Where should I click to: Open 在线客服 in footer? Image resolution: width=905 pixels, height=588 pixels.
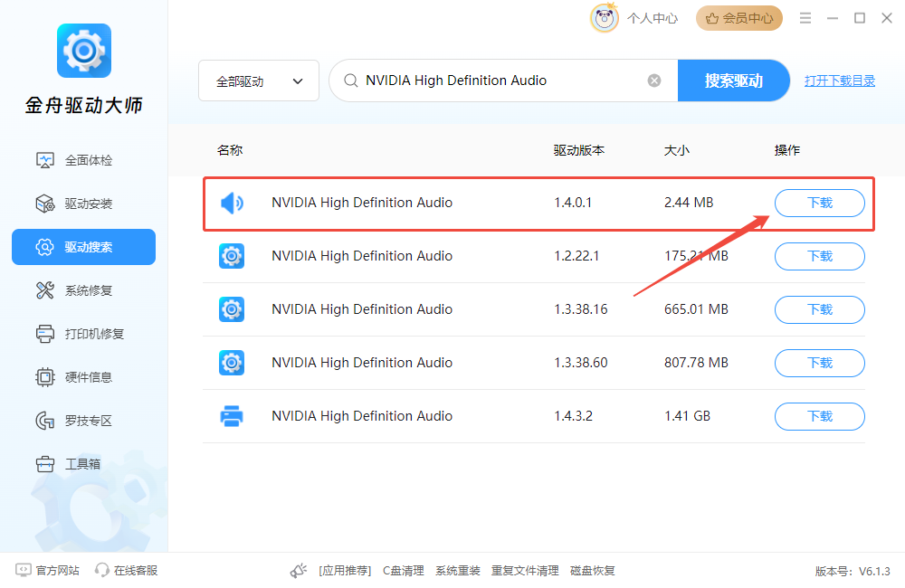point(136,570)
